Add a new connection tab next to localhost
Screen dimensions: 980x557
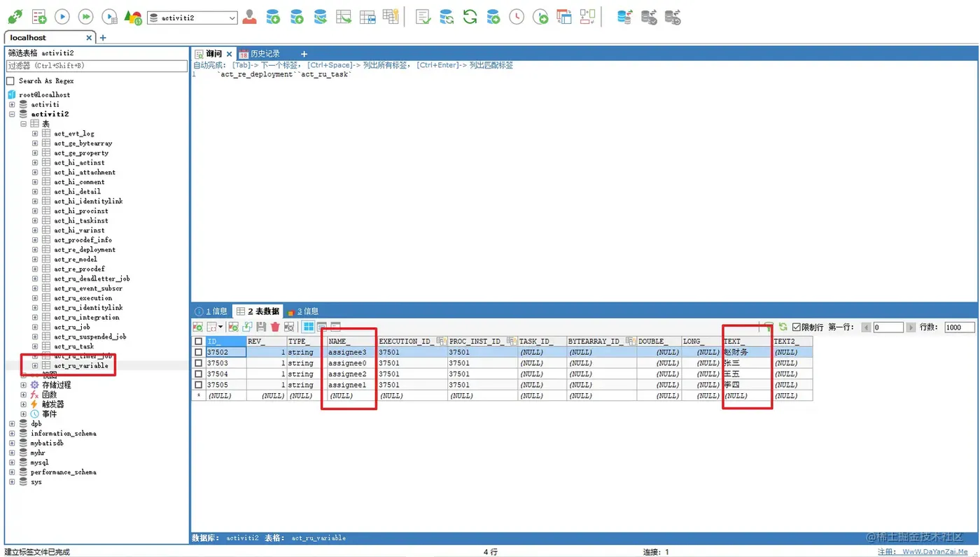coord(103,38)
